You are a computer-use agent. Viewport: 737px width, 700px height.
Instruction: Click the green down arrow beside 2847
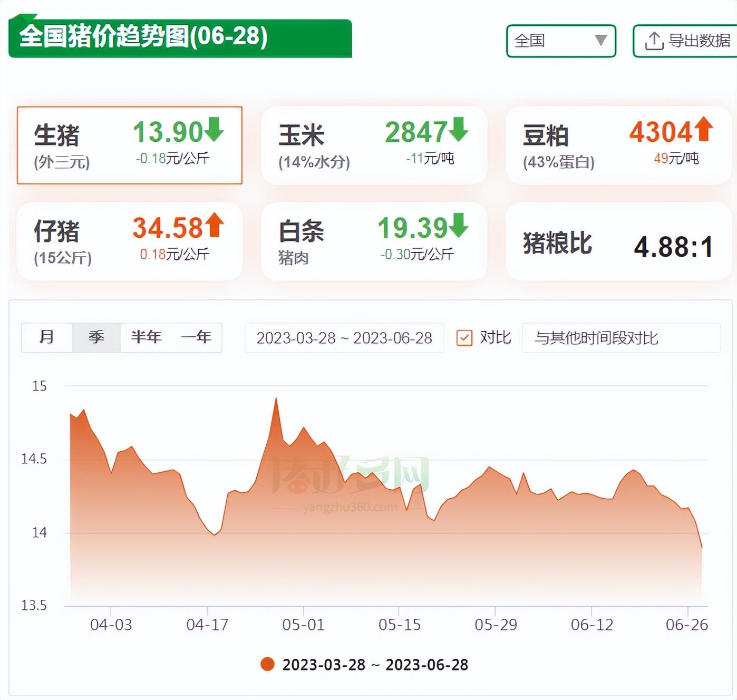(458, 130)
